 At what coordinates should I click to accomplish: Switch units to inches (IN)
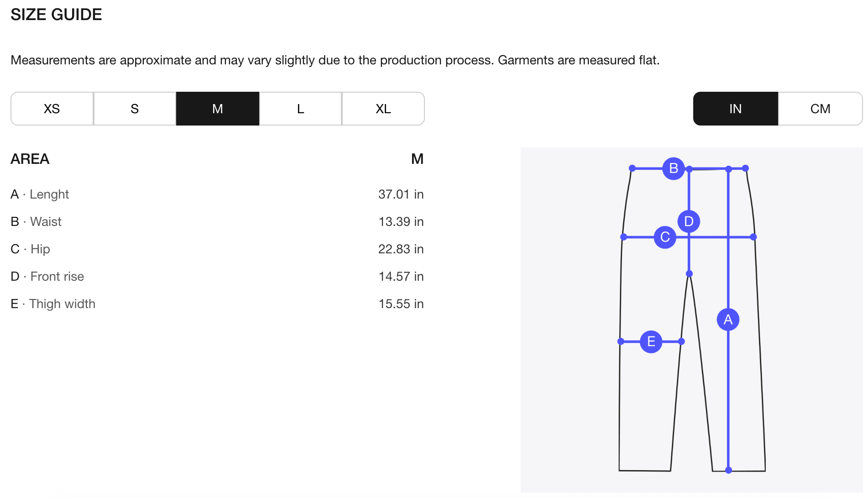point(735,109)
